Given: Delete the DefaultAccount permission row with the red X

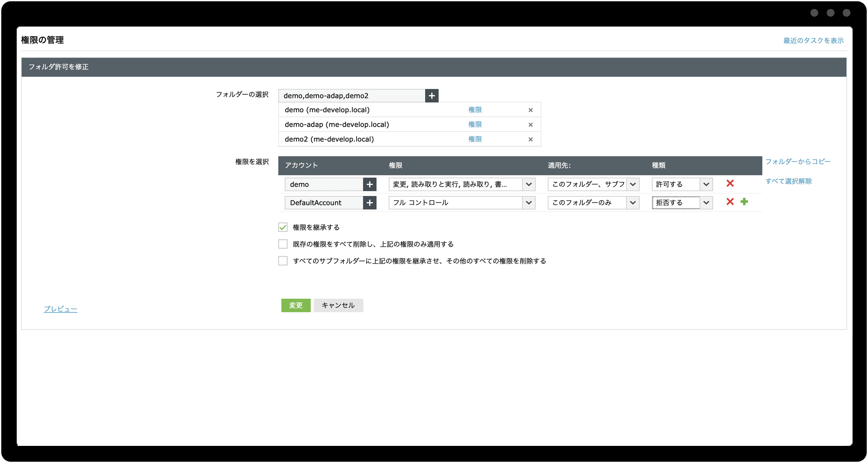Looking at the screenshot, I should pos(730,202).
